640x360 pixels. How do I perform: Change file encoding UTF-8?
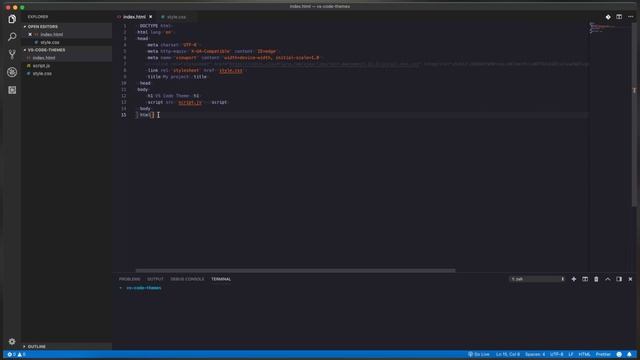click(x=557, y=354)
